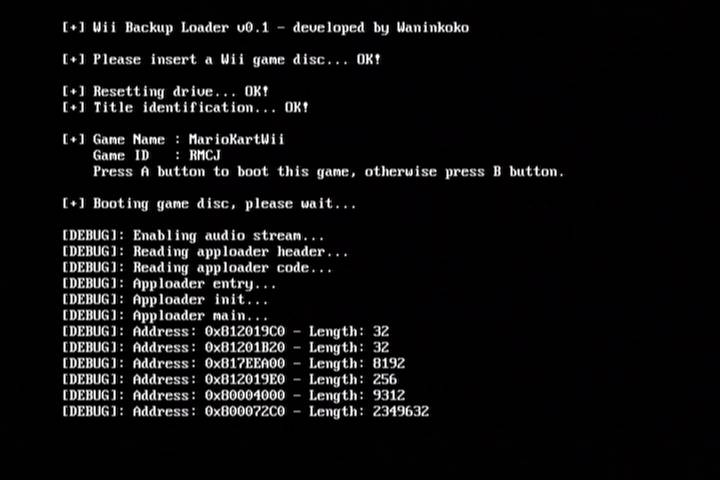Click the 'Press A button to boot' prompt
Screen dimensions: 720x480
click(x=328, y=171)
